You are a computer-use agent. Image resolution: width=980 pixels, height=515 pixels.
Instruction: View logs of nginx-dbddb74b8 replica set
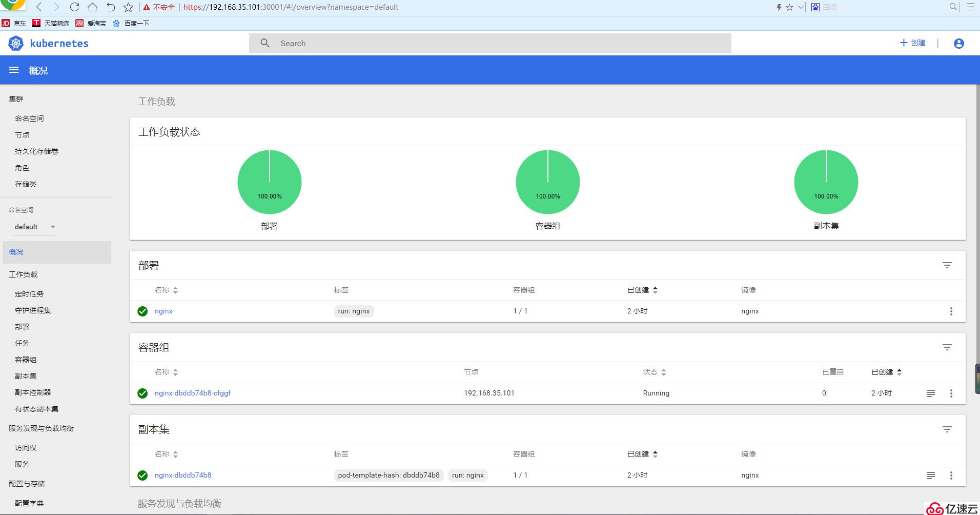click(930, 476)
